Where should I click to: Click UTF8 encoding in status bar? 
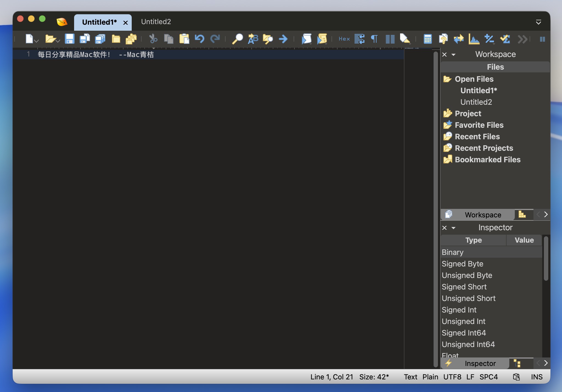pyautogui.click(x=452, y=377)
